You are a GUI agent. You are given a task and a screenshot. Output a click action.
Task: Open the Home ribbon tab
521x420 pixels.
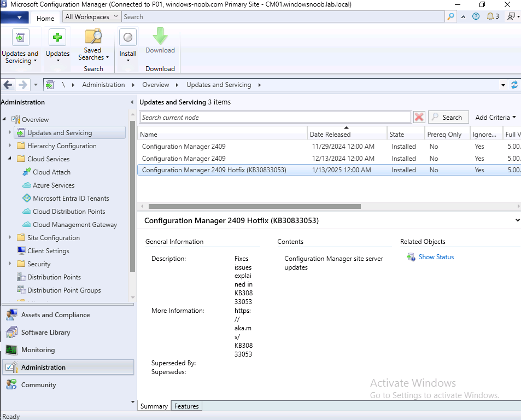(45, 18)
